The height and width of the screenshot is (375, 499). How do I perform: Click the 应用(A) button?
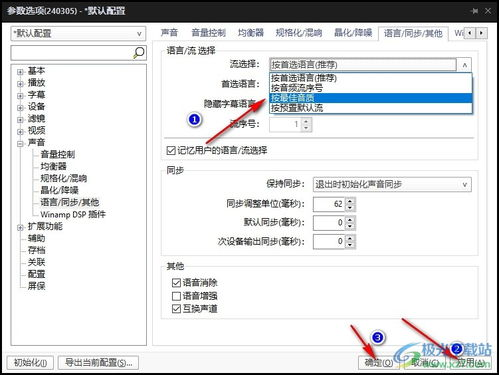470,362
